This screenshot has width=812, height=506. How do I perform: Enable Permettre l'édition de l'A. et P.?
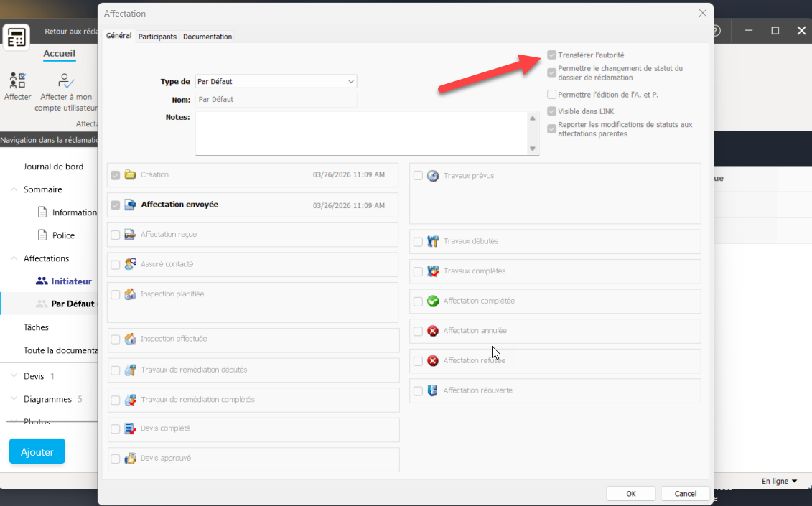[551, 95]
